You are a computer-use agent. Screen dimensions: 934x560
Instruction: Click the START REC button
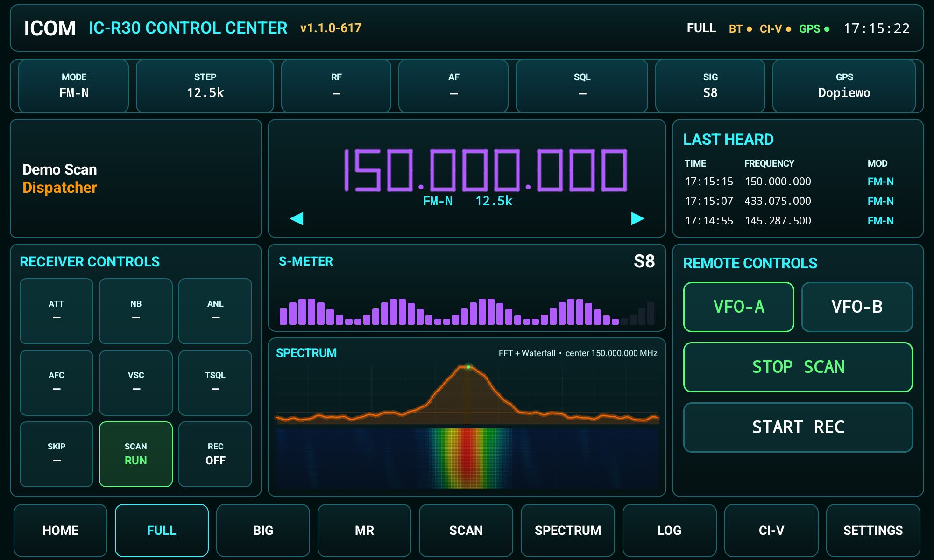[798, 427]
